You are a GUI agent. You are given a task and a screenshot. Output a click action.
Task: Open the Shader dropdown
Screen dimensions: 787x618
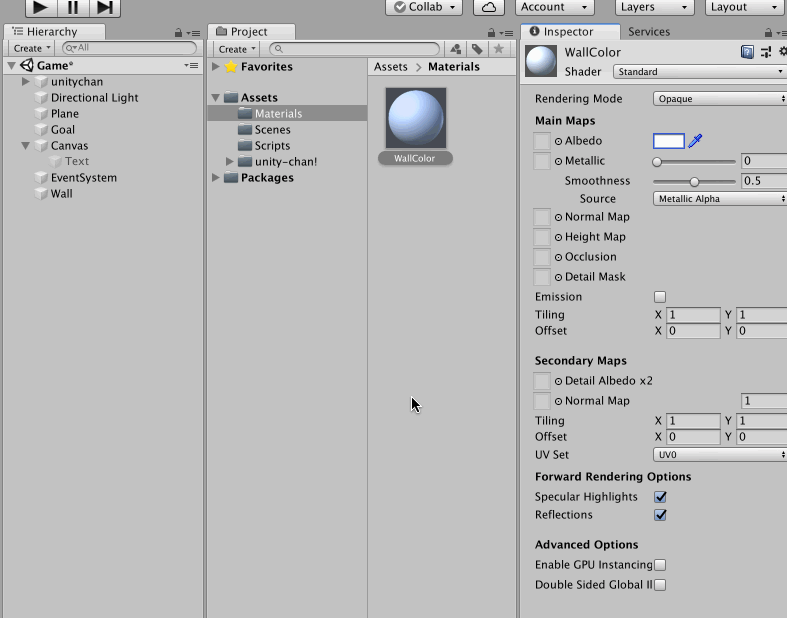coord(700,72)
